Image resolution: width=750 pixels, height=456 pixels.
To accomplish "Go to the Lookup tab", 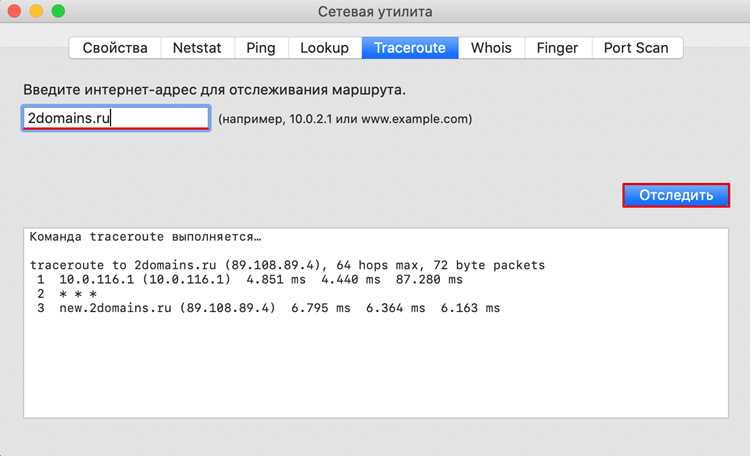I will tap(324, 48).
